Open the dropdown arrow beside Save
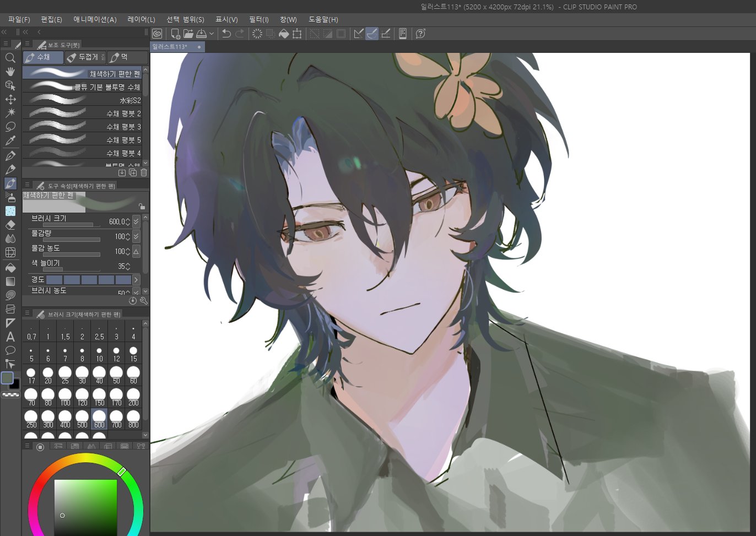This screenshot has height=536, width=756. pyautogui.click(x=212, y=34)
